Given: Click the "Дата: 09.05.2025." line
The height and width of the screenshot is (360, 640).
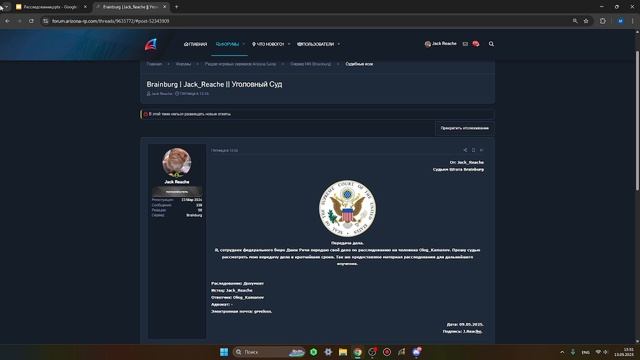Looking at the screenshot, I should [x=465, y=324].
